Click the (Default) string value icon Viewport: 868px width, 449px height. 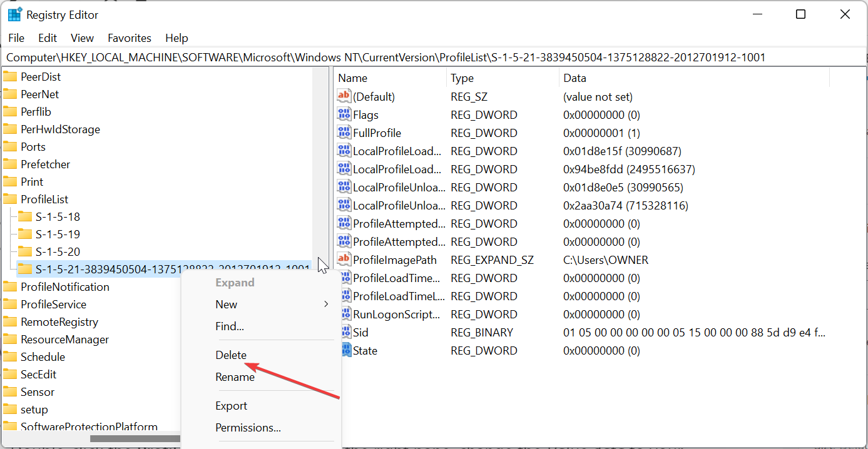tap(344, 96)
